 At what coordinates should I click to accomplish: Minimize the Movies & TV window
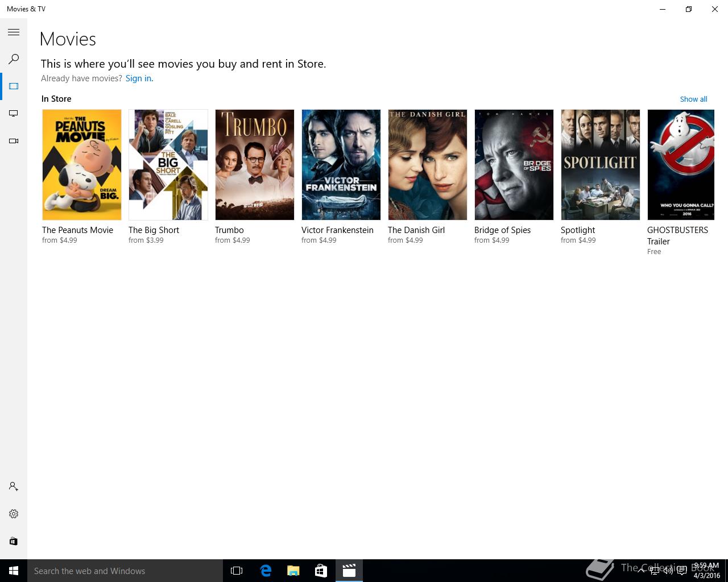663,9
